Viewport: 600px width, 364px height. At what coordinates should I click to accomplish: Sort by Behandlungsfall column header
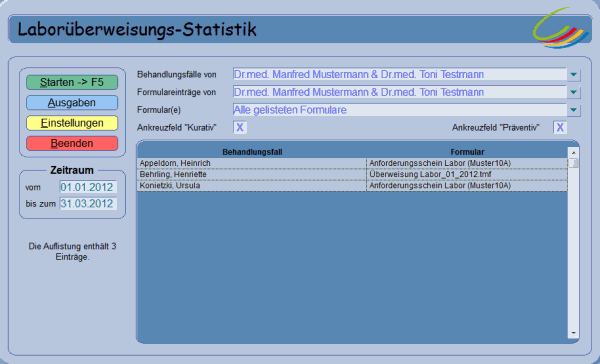click(x=252, y=152)
